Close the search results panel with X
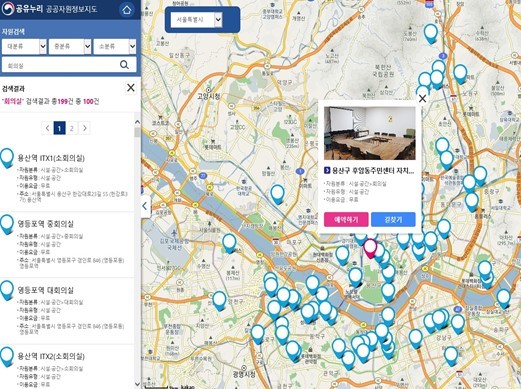 coord(131,88)
